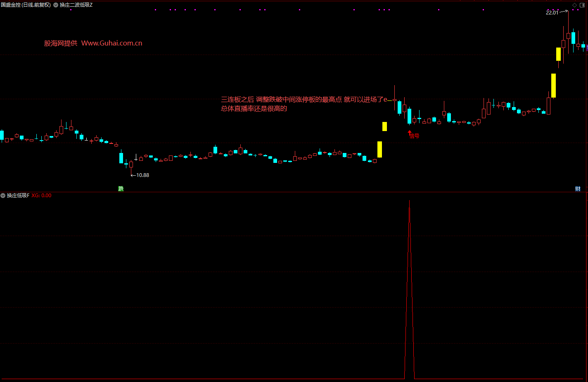
Task: Click the 国盛金控 (日线.前复权) chart title
Action: (26, 5)
